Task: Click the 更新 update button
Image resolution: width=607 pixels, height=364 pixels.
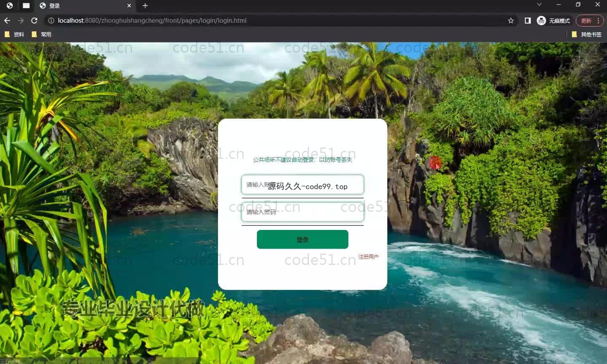Action: (590, 21)
